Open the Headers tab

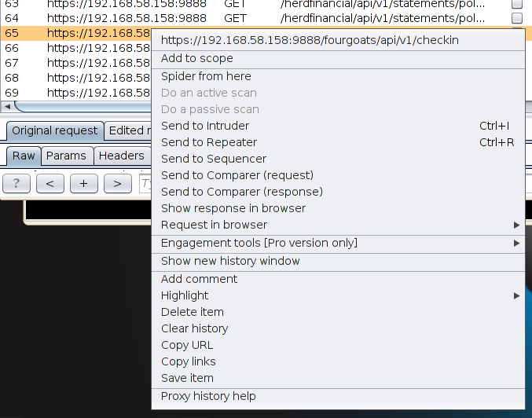[122, 156]
